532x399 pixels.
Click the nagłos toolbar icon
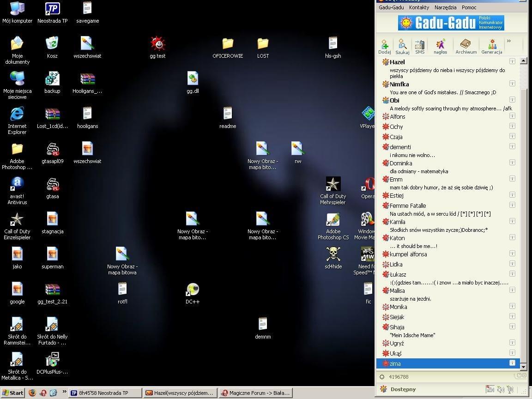pos(441,47)
